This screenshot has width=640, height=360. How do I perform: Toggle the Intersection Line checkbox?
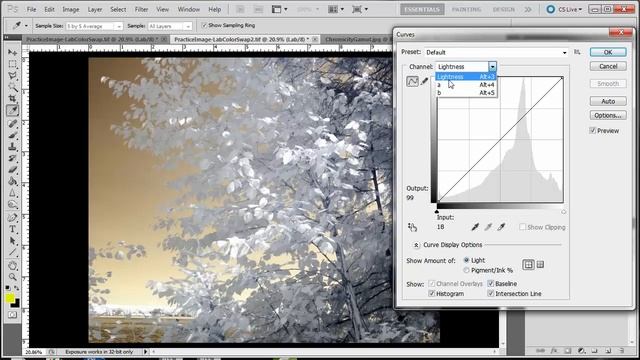tap(491, 293)
